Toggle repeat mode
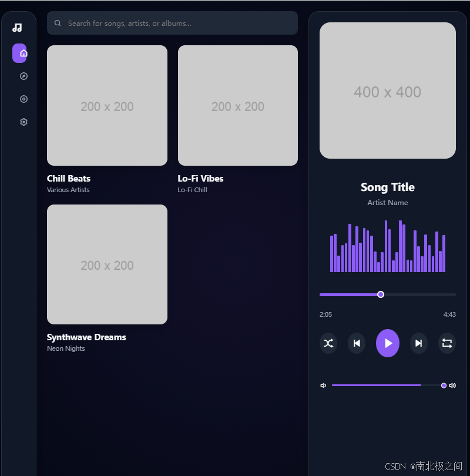Viewport: 470px width, 476px height. pyautogui.click(x=446, y=343)
